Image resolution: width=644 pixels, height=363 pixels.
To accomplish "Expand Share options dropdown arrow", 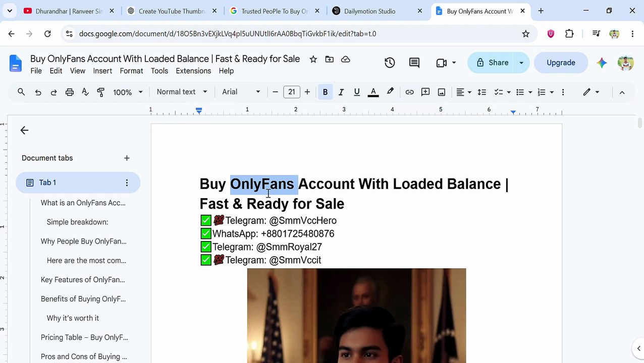I will pos(521,63).
